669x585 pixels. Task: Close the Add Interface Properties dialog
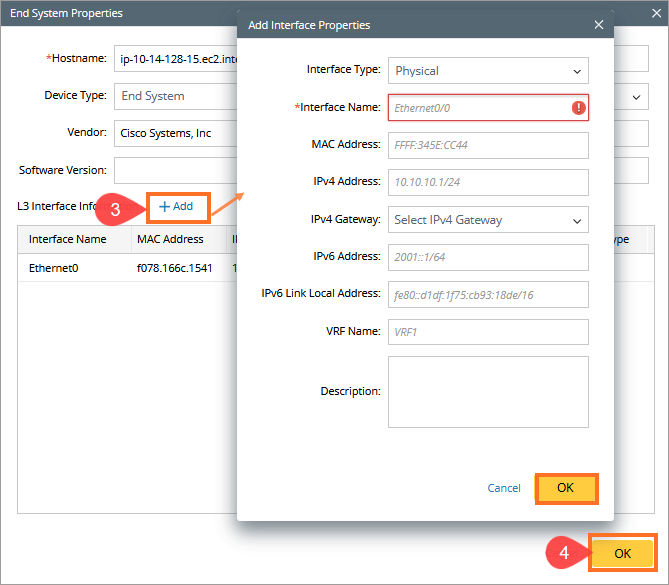coord(598,25)
